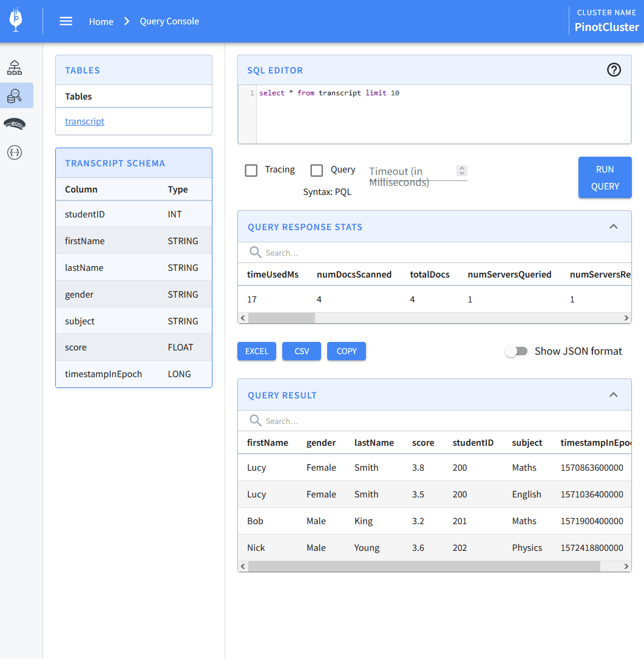Click the totalDocs column header
Viewport: 644px width, 659px height.
[x=429, y=275]
